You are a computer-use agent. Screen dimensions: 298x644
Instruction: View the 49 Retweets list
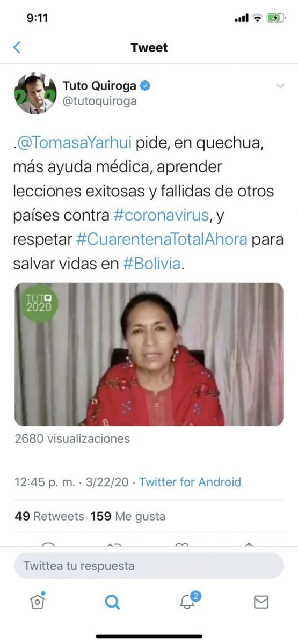pyautogui.click(x=49, y=516)
